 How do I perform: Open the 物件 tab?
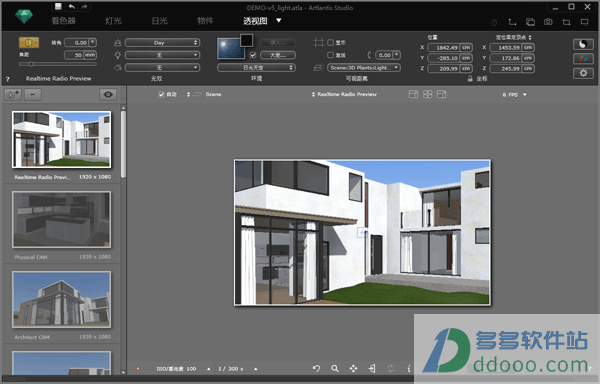pyautogui.click(x=205, y=21)
